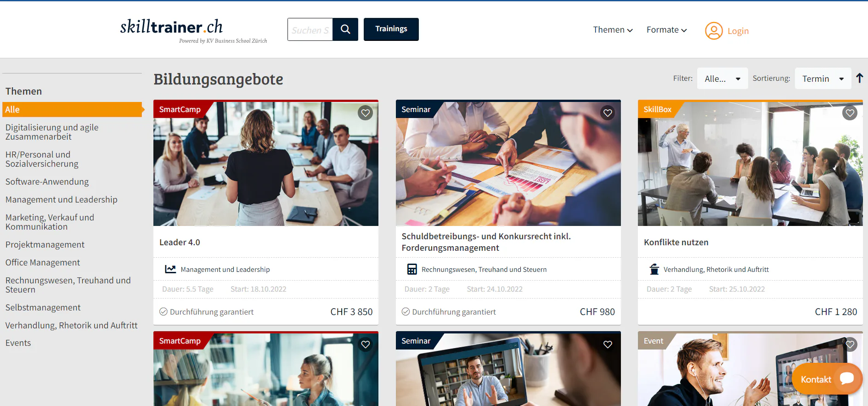This screenshot has height=406, width=868.
Task: Toggle heart on second SmartCamp card
Action: [x=366, y=344]
